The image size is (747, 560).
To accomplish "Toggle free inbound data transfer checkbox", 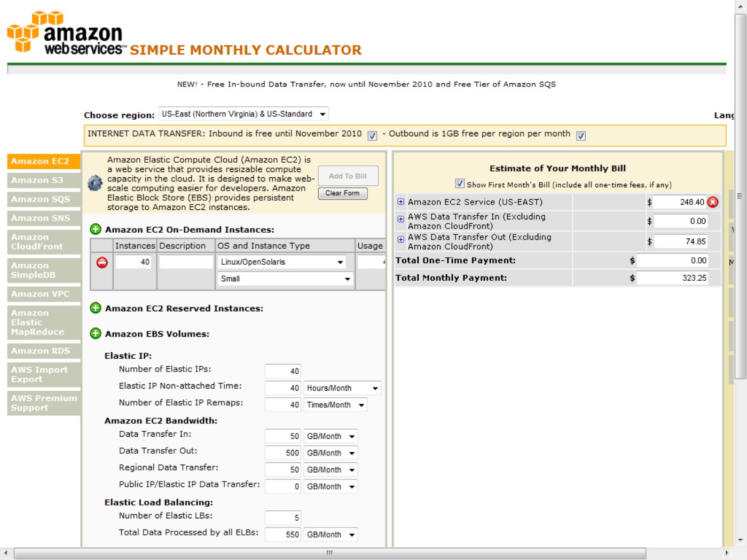I will pyautogui.click(x=372, y=136).
